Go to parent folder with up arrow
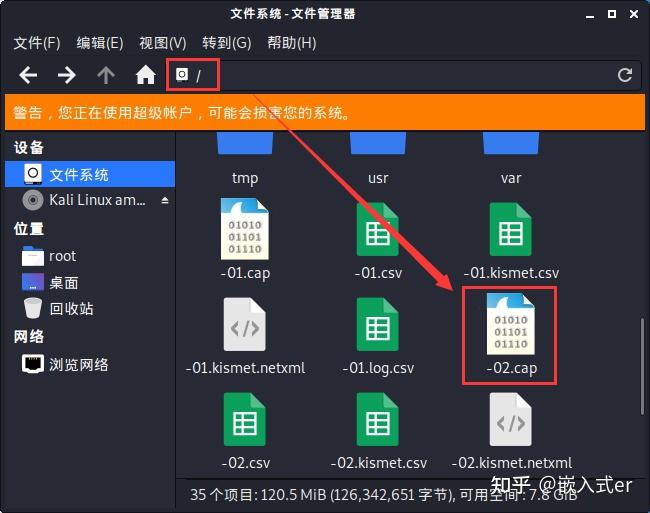Screen dimensions: 650x513 coord(106,75)
